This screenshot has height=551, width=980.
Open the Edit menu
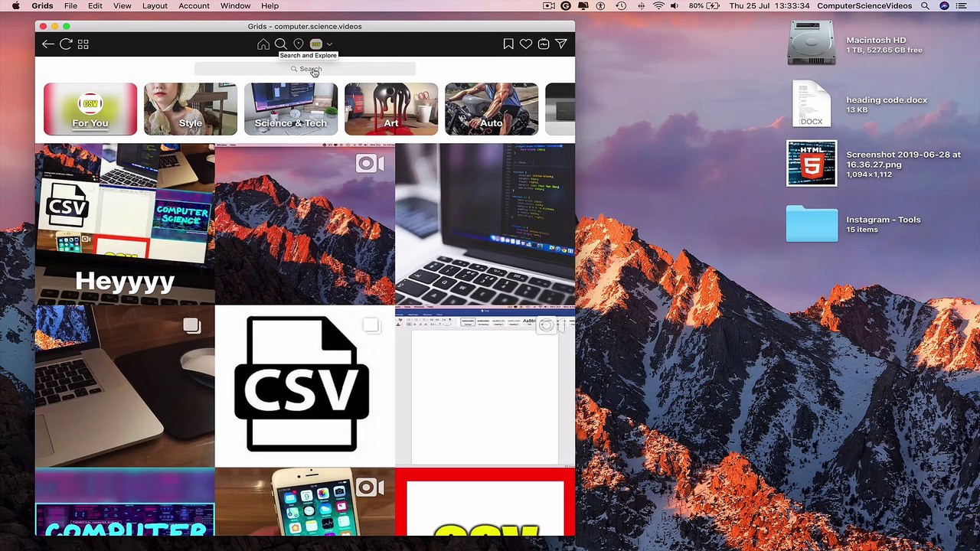pyautogui.click(x=95, y=6)
